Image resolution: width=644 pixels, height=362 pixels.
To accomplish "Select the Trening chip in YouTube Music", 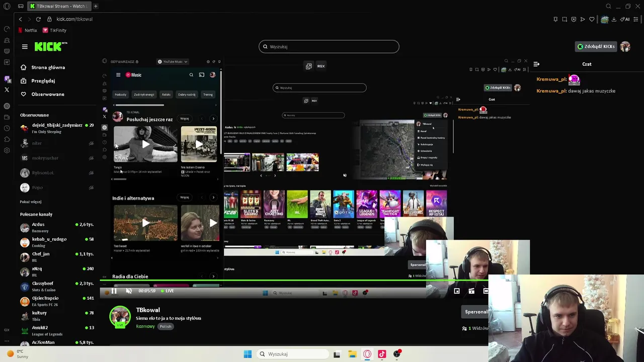I will [208, 95].
